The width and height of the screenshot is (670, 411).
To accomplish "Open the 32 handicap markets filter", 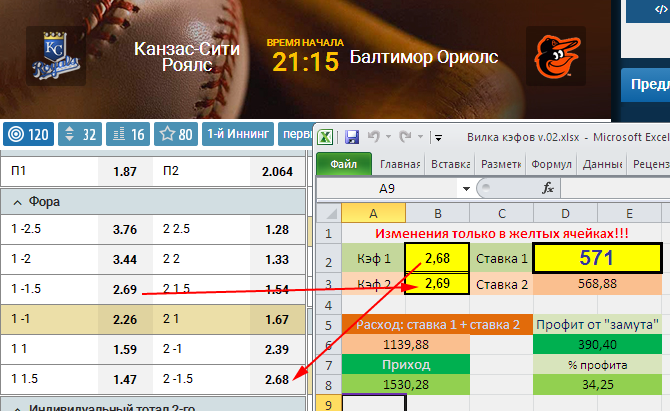I will [80, 134].
